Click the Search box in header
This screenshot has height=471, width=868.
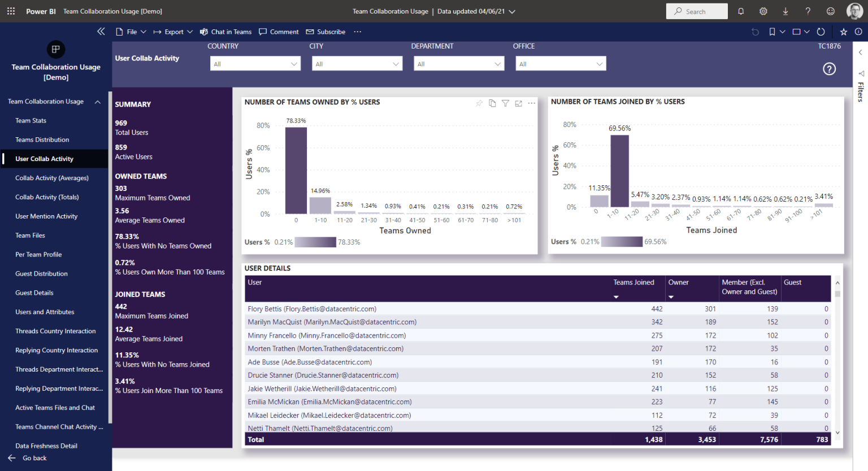pos(697,11)
